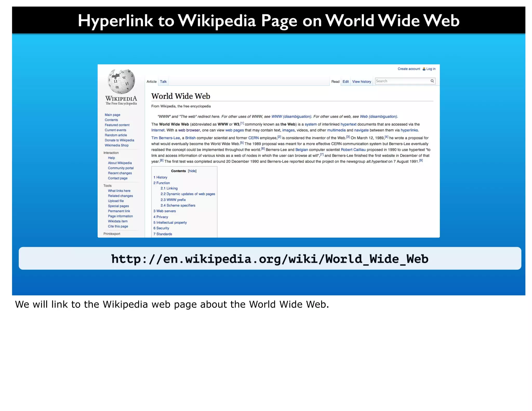Jump to 2.3 WWW prefix
The image size is (532, 411).
click(x=173, y=200)
